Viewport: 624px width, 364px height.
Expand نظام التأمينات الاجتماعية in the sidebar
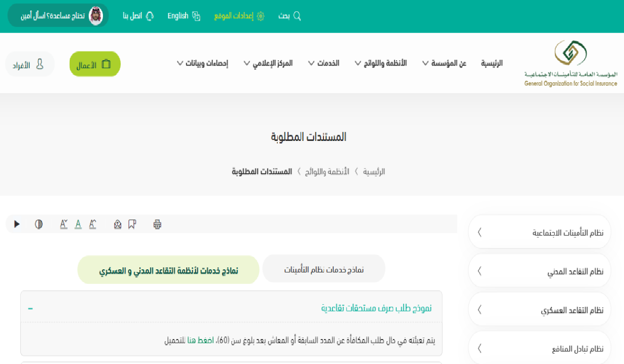coord(539,232)
